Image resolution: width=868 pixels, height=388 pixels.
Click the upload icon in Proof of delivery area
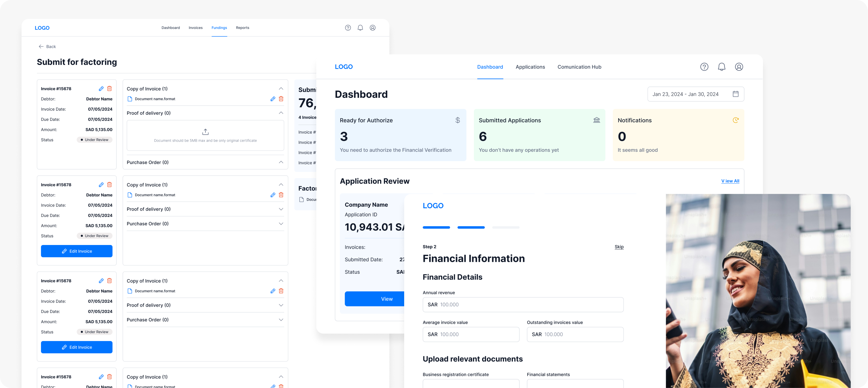pos(205,131)
